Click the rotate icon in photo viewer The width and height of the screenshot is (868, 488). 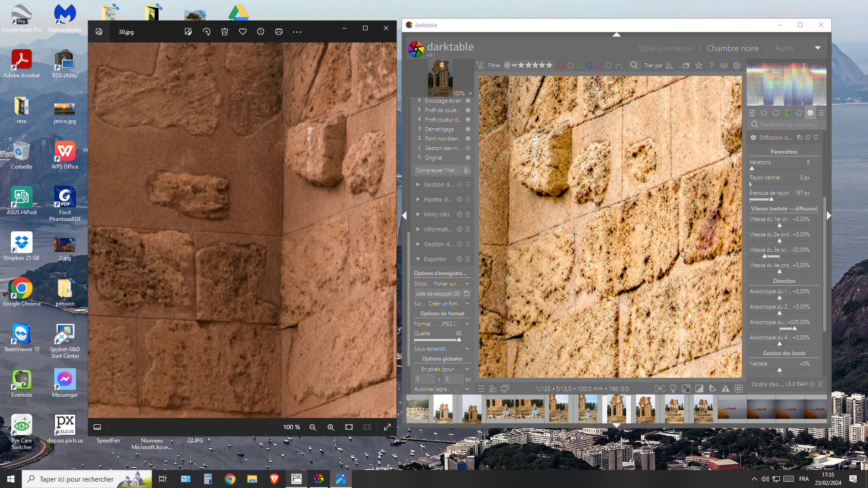pyautogui.click(x=207, y=32)
